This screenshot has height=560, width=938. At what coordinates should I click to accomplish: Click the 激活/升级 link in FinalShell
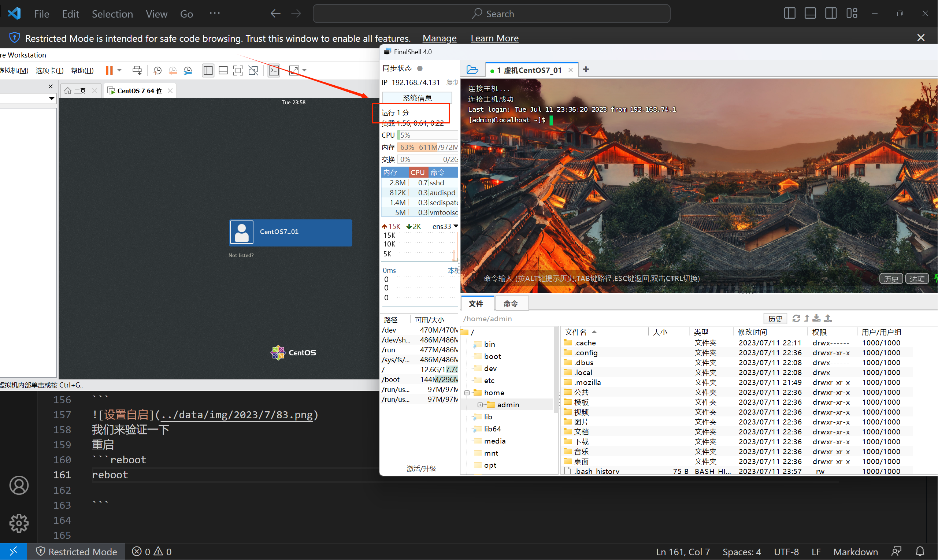[x=421, y=469]
